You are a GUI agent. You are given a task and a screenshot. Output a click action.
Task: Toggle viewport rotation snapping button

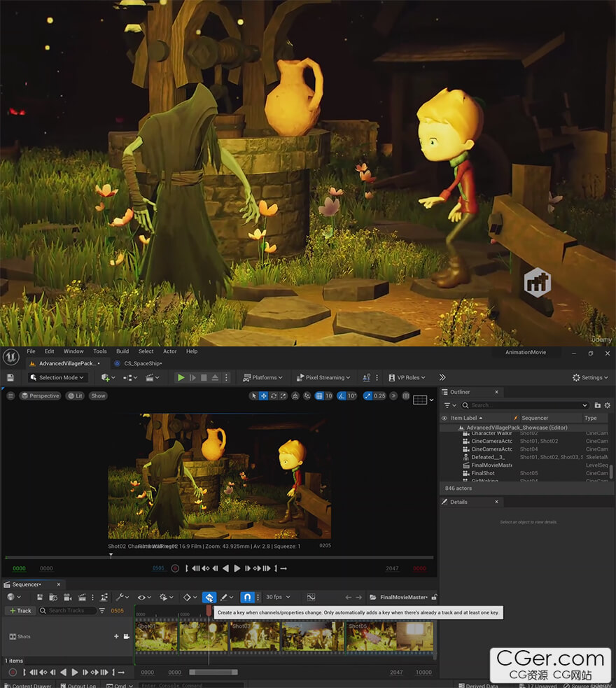[342, 395]
